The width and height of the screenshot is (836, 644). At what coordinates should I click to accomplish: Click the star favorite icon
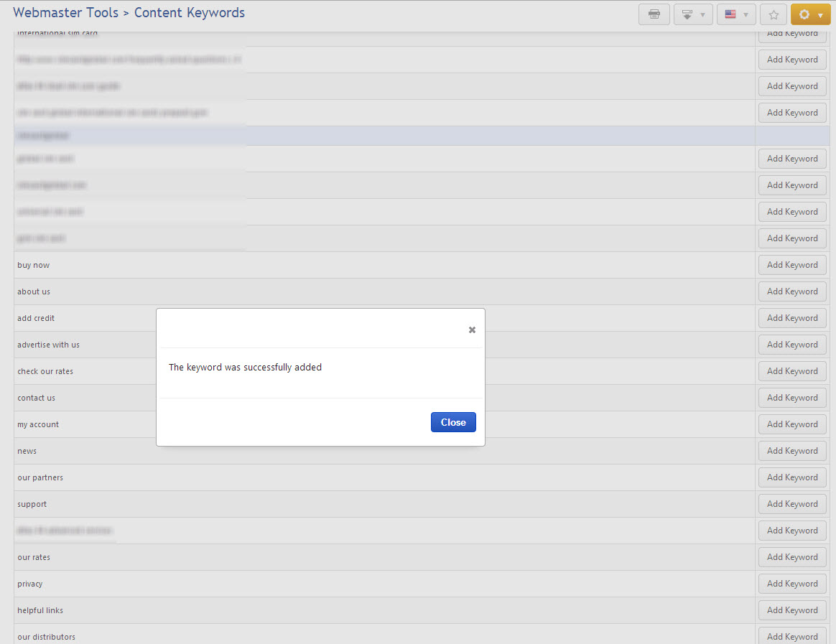(x=774, y=14)
